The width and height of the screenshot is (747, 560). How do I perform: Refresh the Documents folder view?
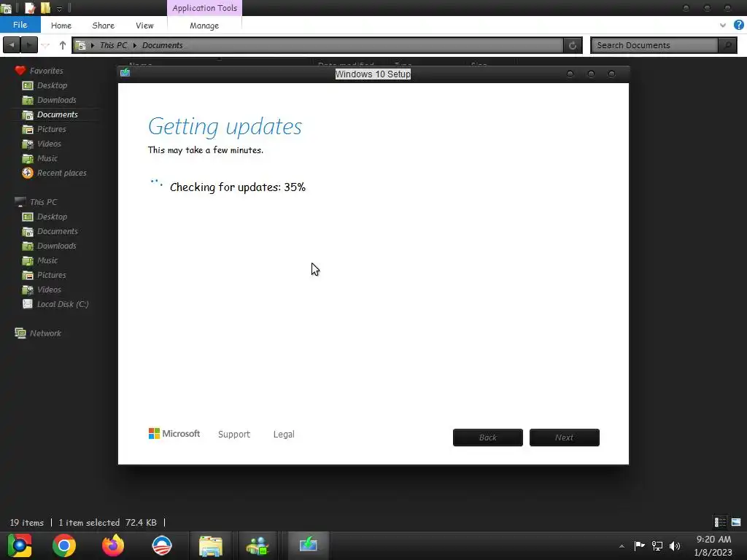[573, 45]
